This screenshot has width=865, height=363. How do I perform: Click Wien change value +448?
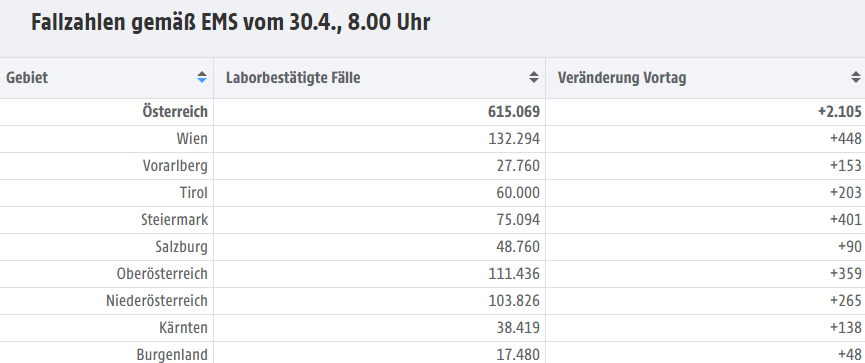point(846,138)
